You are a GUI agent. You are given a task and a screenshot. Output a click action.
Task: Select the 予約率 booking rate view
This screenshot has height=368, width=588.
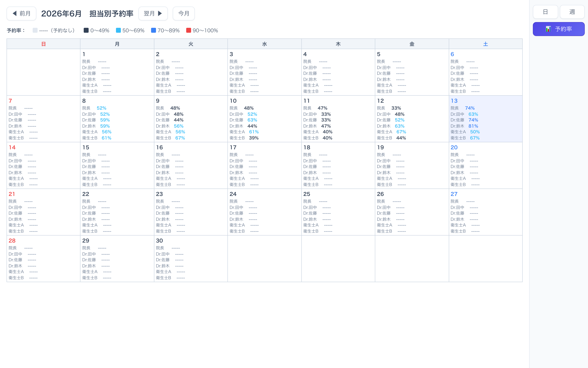(x=559, y=29)
